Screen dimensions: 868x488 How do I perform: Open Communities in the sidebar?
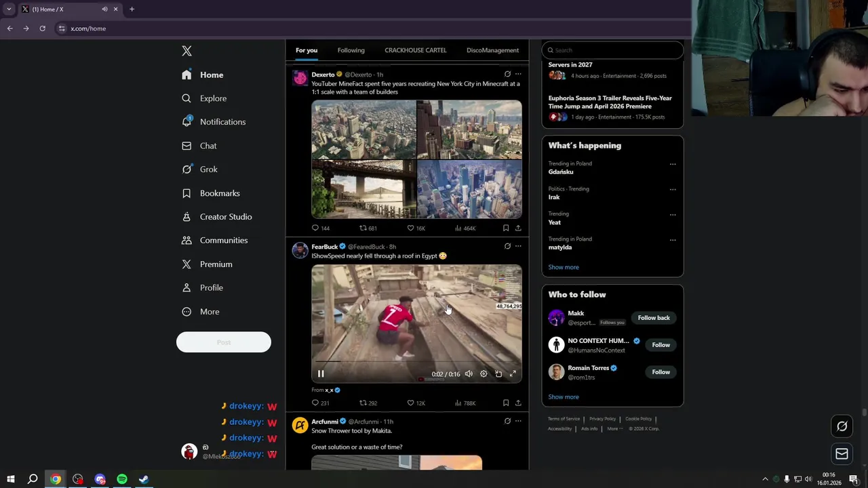point(215,241)
